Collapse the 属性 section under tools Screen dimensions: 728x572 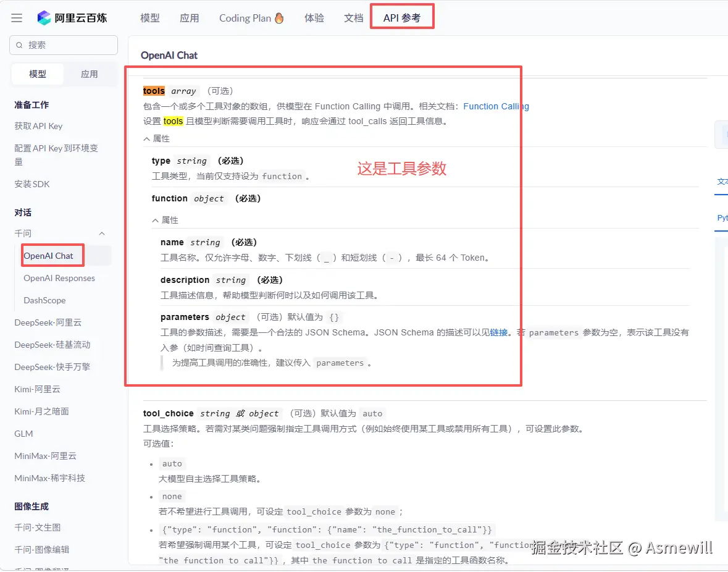click(x=156, y=139)
